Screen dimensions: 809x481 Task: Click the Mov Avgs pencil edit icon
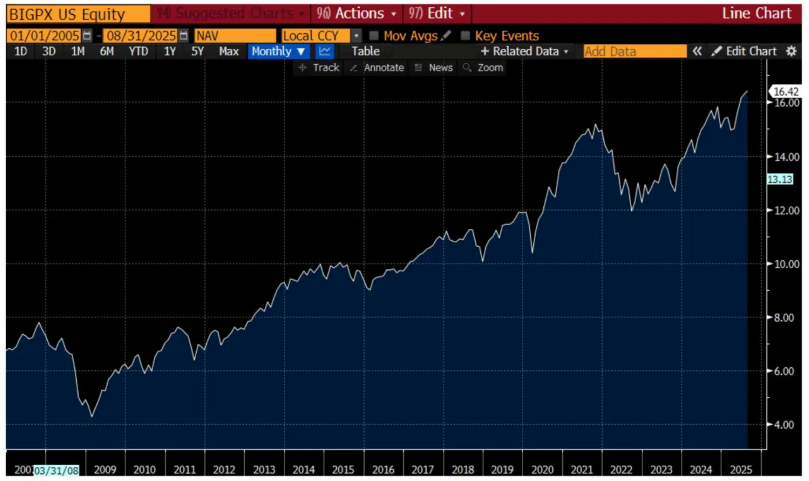click(447, 36)
